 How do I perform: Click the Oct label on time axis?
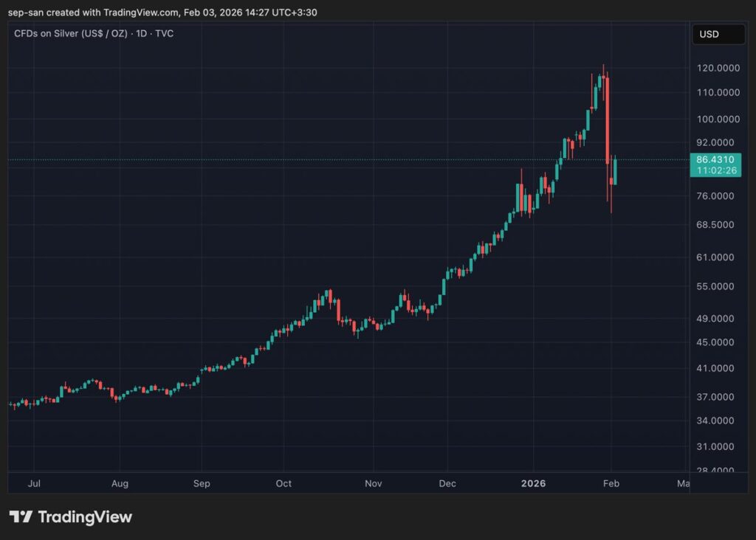283,483
